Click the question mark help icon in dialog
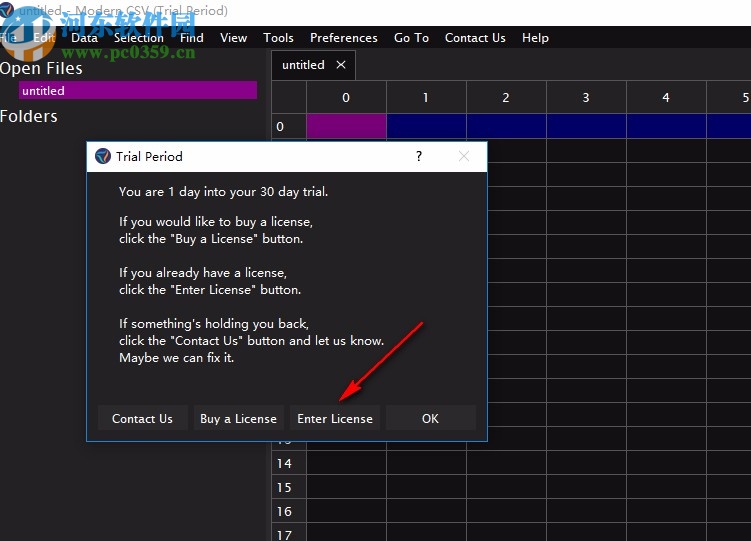 coord(419,156)
